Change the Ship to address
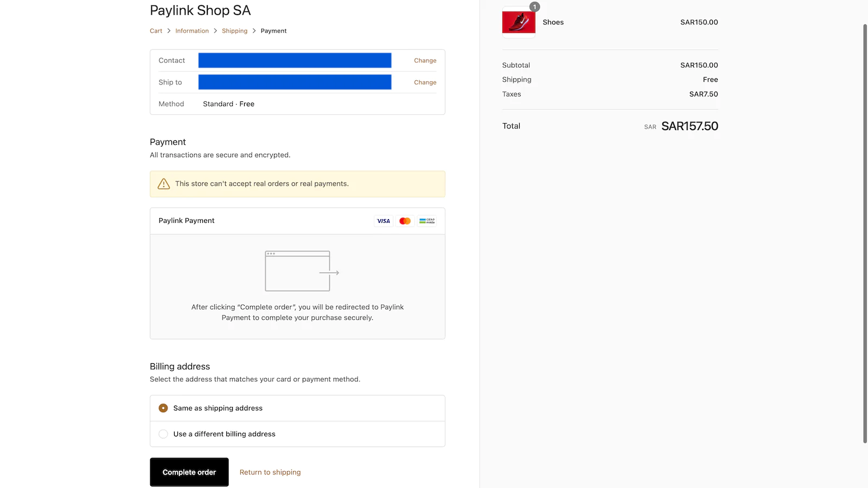 425,82
